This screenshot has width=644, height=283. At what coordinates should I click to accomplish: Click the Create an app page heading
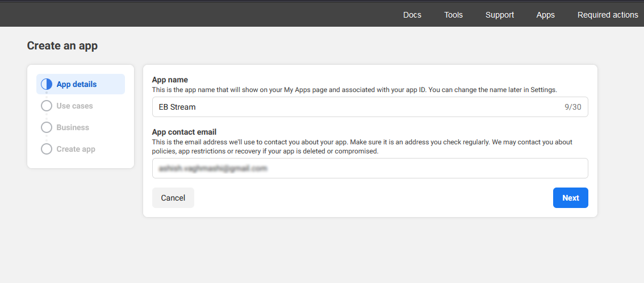(62, 45)
